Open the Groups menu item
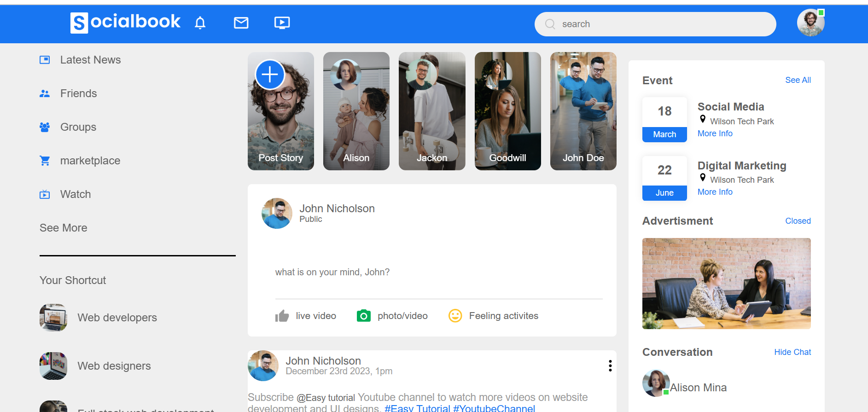 point(78,127)
